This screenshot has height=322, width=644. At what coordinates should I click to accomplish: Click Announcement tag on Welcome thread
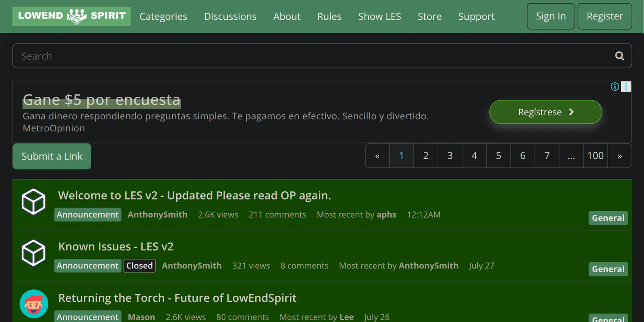(88, 215)
